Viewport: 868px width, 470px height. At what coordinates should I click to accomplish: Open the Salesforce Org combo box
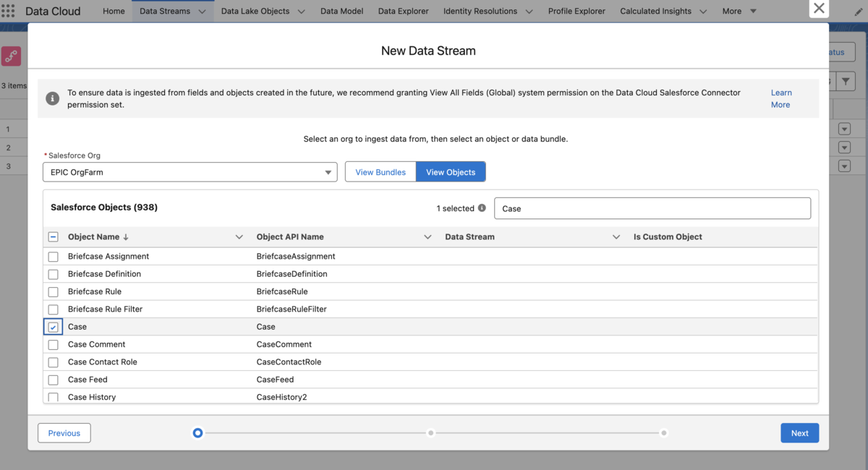[x=190, y=172]
